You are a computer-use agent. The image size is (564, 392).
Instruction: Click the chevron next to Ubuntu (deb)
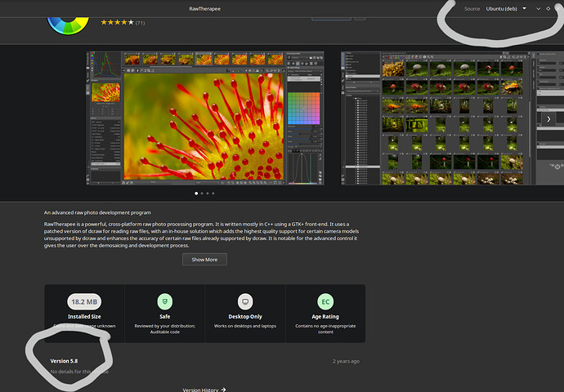pyautogui.click(x=538, y=8)
